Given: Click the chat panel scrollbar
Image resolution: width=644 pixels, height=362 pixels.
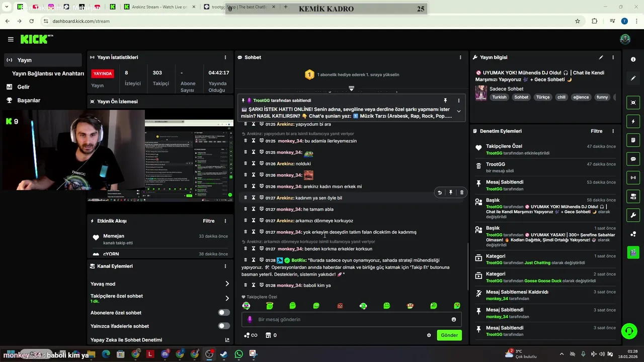Looking at the screenshot, I should coord(467,266).
